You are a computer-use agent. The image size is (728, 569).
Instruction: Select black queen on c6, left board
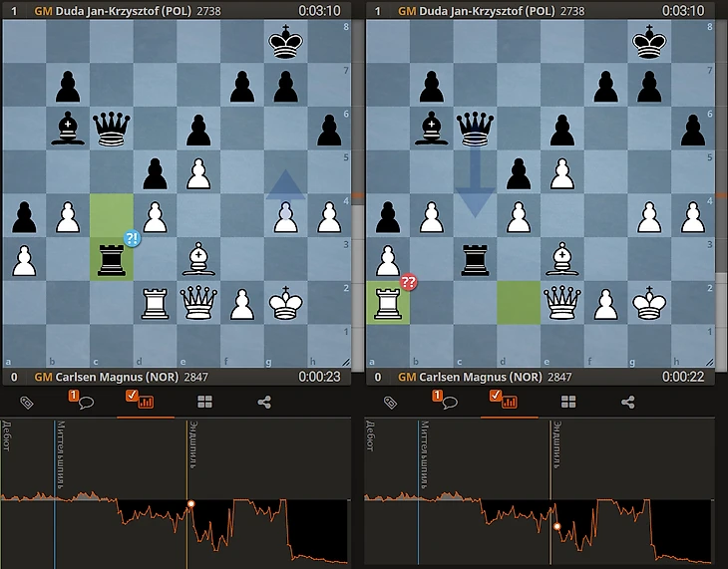pos(112,129)
